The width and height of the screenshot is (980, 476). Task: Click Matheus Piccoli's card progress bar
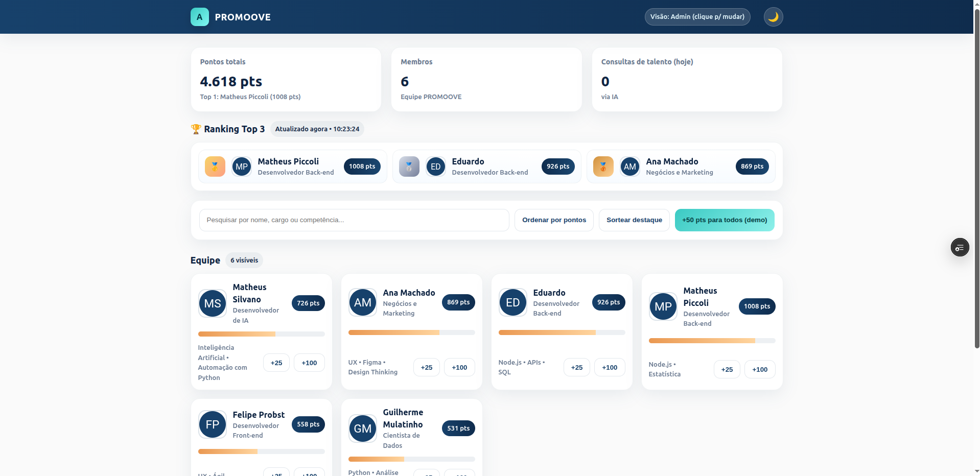pyautogui.click(x=711, y=341)
